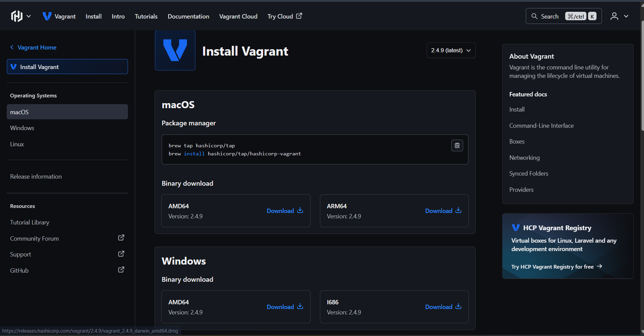Click the Windows I686 download icon
The image size is (644, 336).
click(x=458, y=307)
